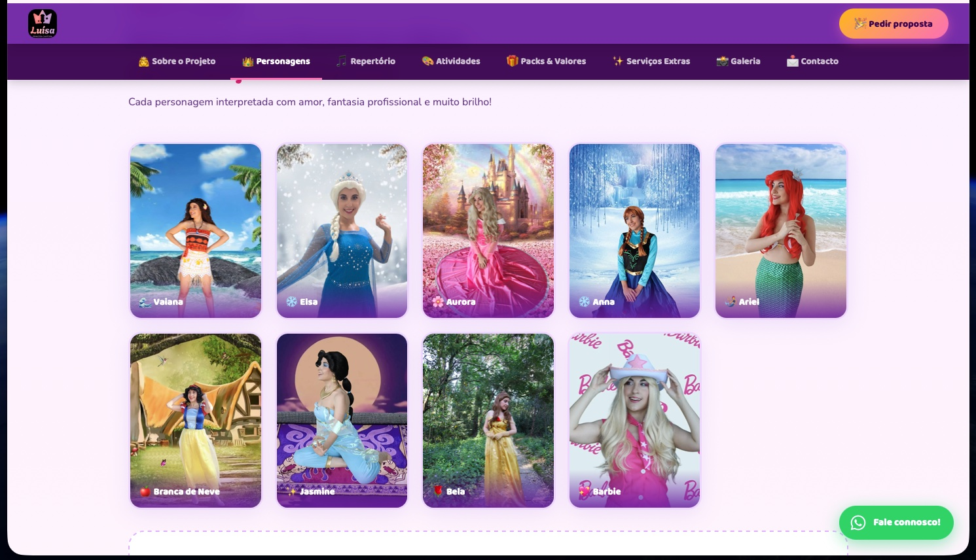View the Jasmine character card
Image resolution: width=976 pixels, height=560 pixels.
(342, 421)
